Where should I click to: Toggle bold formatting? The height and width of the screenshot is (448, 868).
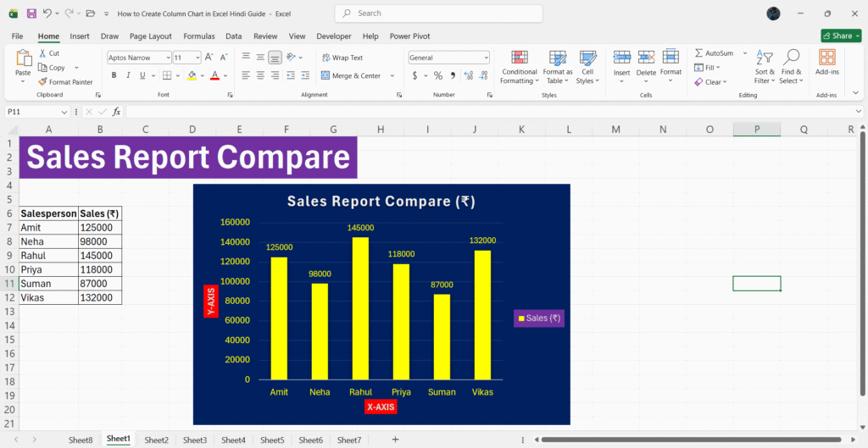pos(114,75)
